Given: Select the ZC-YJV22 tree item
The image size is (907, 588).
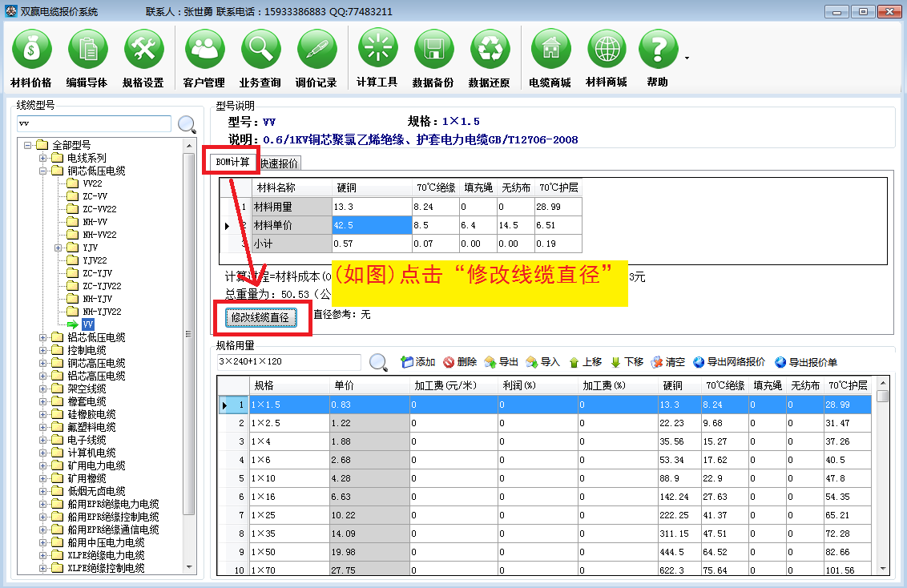Looking at the screenshot, I should pos(102,286).
